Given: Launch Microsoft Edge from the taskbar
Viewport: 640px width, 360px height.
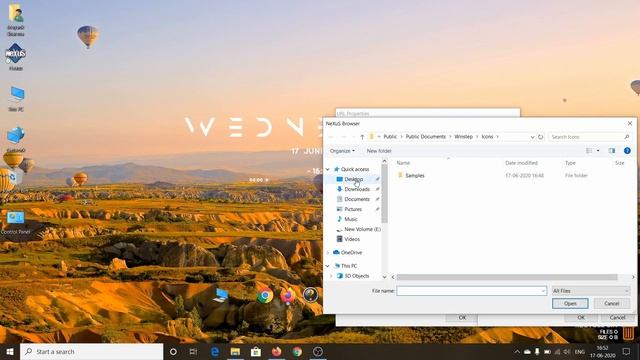Looking at the screenshot, I should click(215, 351).
